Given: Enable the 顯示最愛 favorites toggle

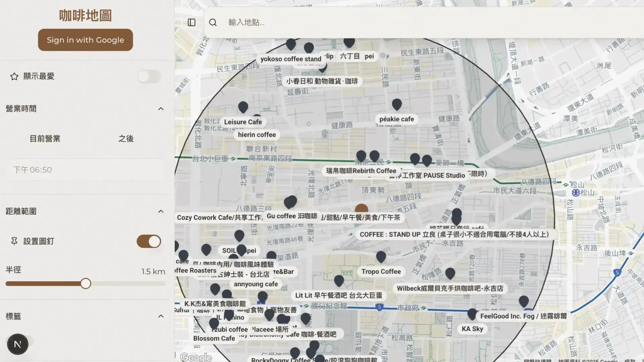Looking at the screenshot, I should click(149, 76).
